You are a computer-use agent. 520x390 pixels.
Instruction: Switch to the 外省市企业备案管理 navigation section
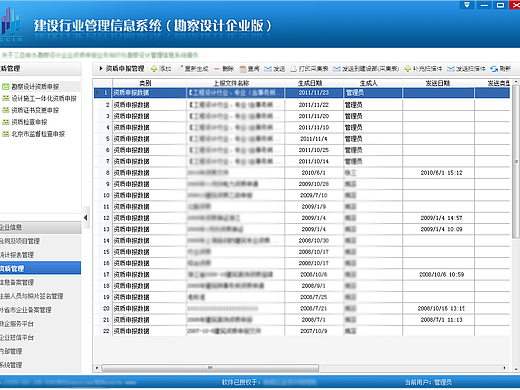click(x=40, y=310)
